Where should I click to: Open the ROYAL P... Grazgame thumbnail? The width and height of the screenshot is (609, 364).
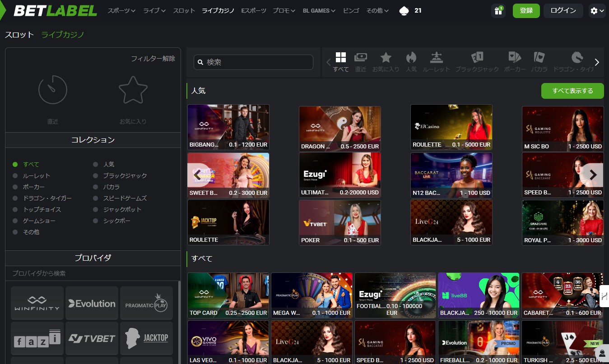(x=563, y=223)
